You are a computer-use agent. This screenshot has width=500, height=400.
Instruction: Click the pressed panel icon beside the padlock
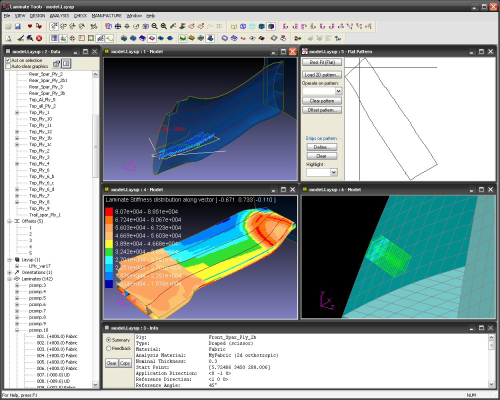pos(66,63)
